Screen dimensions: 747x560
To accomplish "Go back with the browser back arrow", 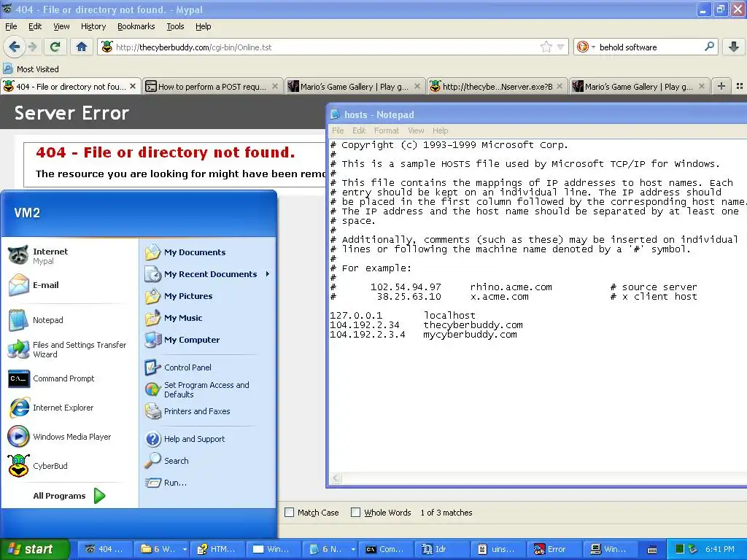I will coord(15,47).
